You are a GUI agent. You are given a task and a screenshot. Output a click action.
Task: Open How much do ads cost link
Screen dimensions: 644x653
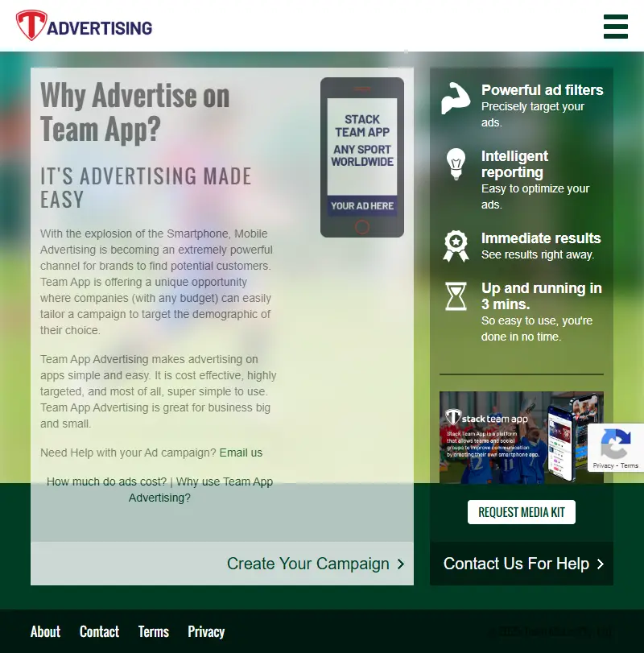(x=106, y=481)
